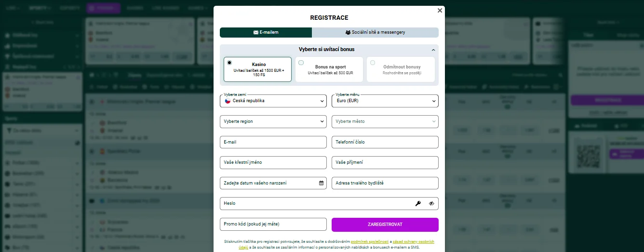644x252 pixels.
Task: Toggle password visibility eye icon
Action: pyautogui.click(x=431, y=203)
